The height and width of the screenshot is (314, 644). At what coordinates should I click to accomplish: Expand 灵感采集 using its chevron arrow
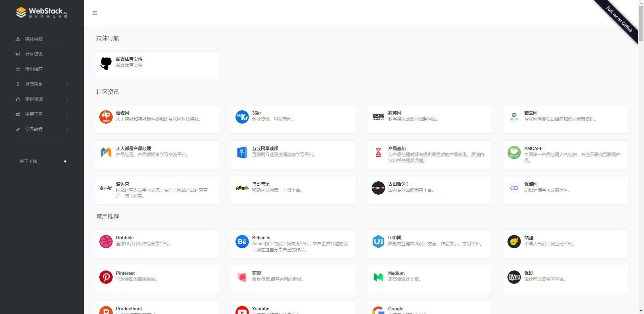(67, 84)
